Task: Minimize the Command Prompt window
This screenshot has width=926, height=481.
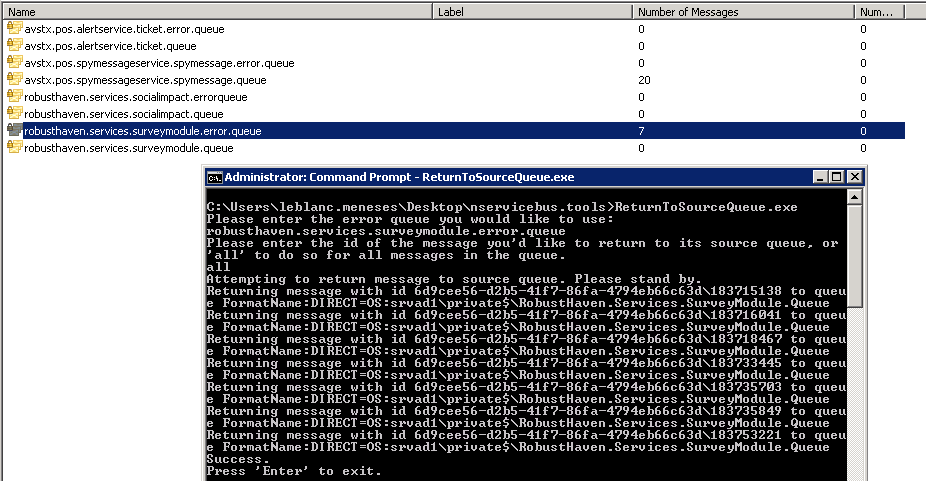Action: [x=820, y=177]
